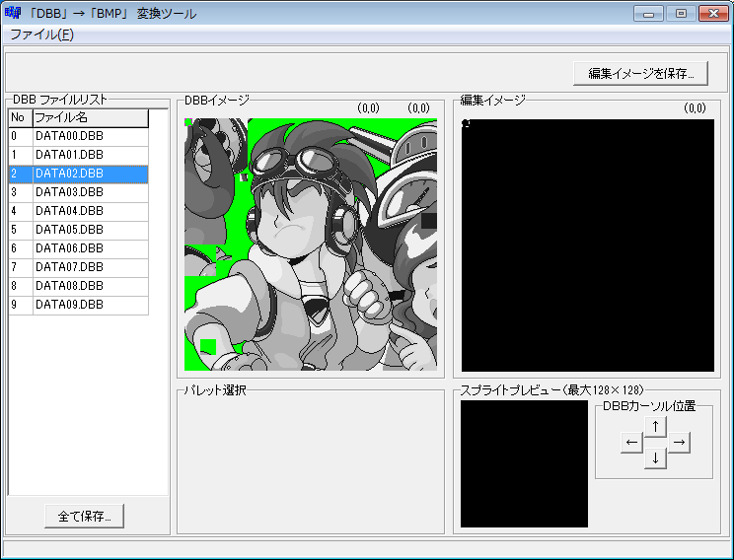Pick DATA05.DBB in the file list
This screenshot has height=560, width=734.
coord(69,230)
